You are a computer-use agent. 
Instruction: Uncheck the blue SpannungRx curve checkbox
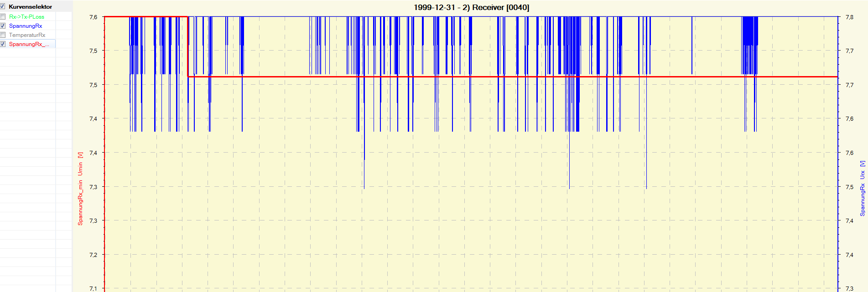point(3,26)
